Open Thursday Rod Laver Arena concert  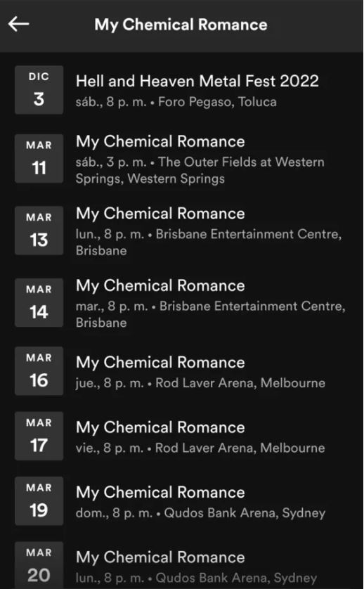click(182, 371)
